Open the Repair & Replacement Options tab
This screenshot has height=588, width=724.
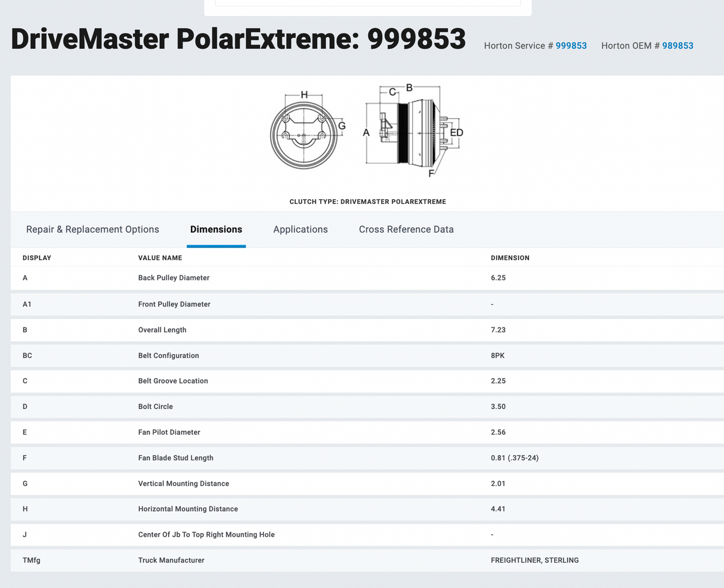92,230
